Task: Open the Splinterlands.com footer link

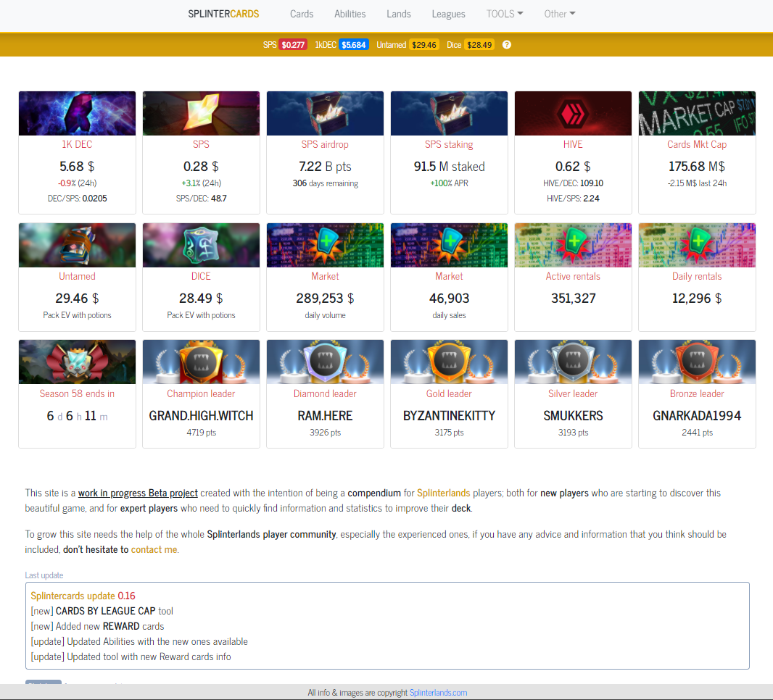Action: (x=438, y=693)
